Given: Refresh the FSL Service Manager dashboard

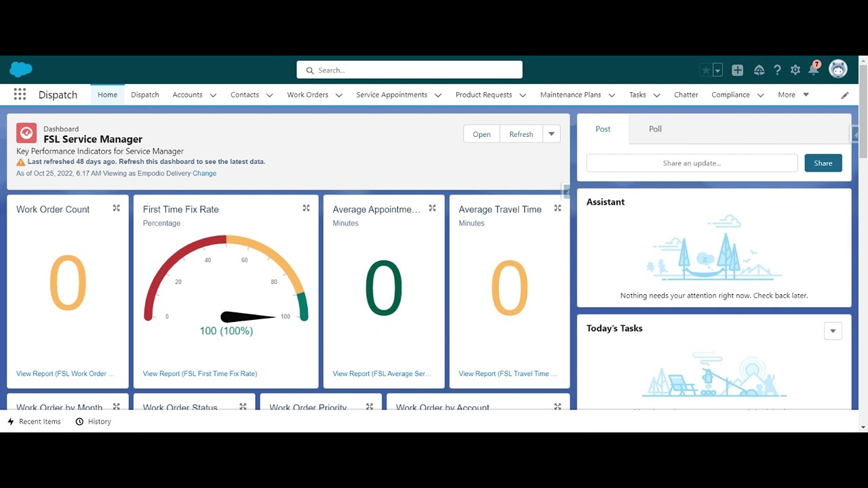Looking at the screenshot, I should 521,134.
